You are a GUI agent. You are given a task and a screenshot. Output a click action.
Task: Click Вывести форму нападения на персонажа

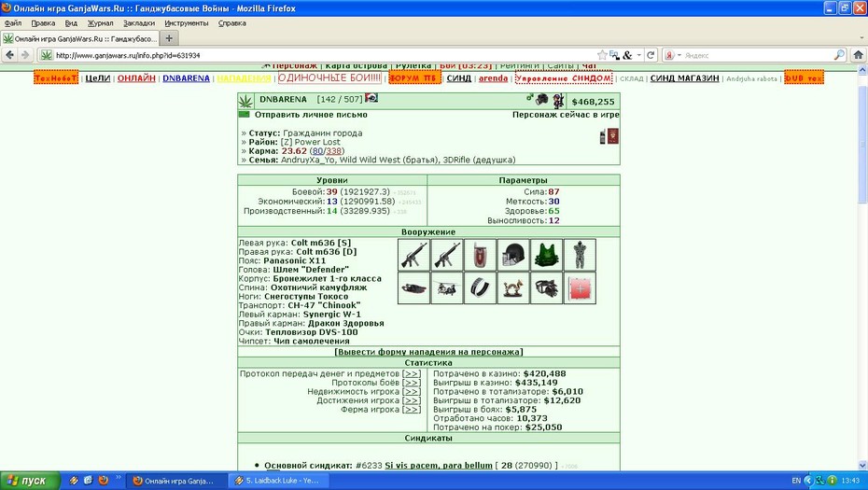(x=428, y=352)
